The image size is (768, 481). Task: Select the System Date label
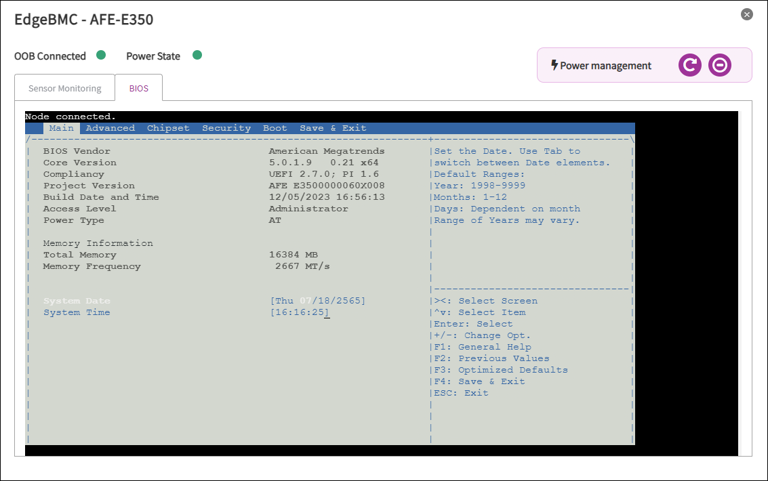77,301
